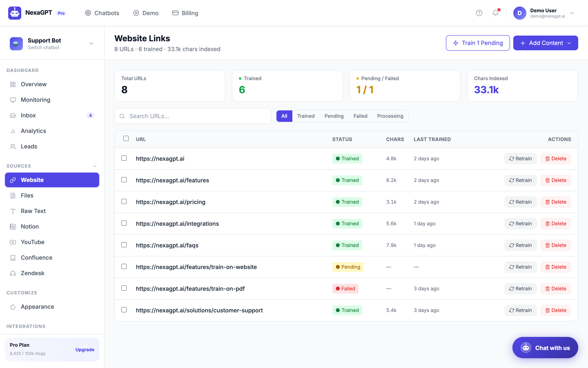
Task: Check the customer-support URL checkbox
Action: (124, 310)
